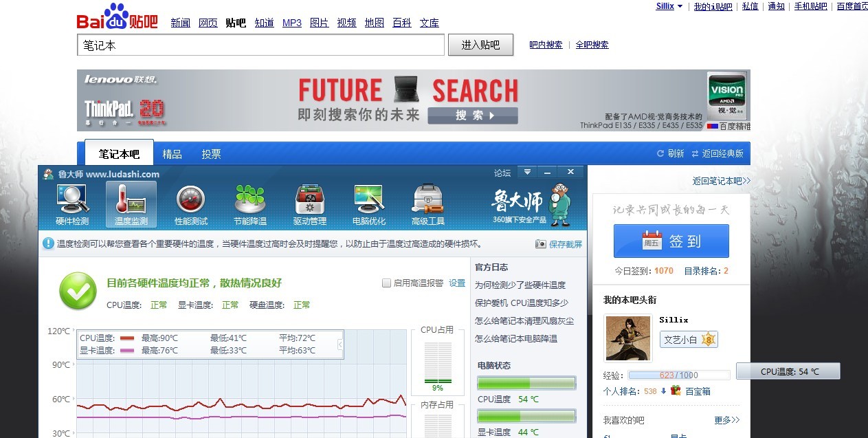Open 性能测试 performance test icon

tap(191, 204)
